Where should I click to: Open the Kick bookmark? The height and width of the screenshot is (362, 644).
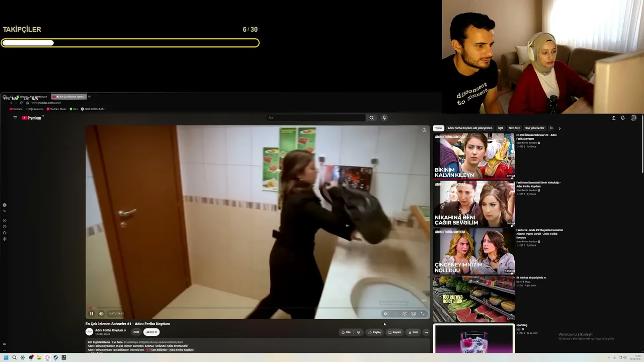[74, 109]
